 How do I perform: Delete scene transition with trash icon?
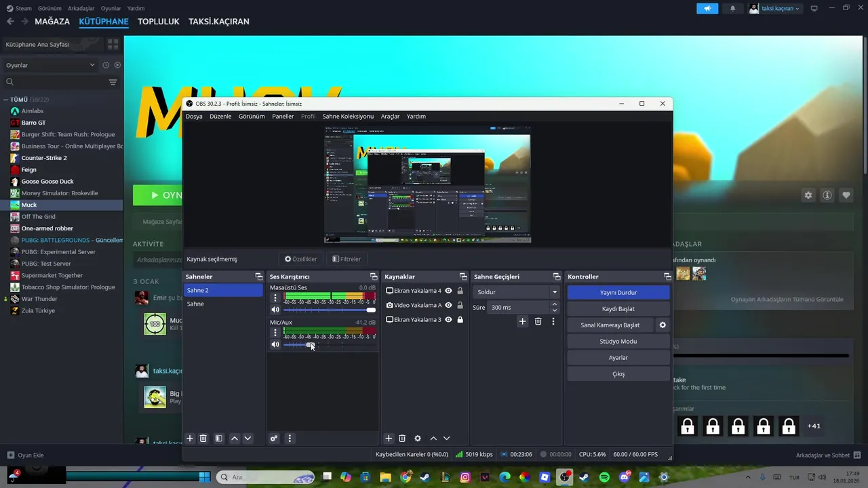(x=538, y=321)
